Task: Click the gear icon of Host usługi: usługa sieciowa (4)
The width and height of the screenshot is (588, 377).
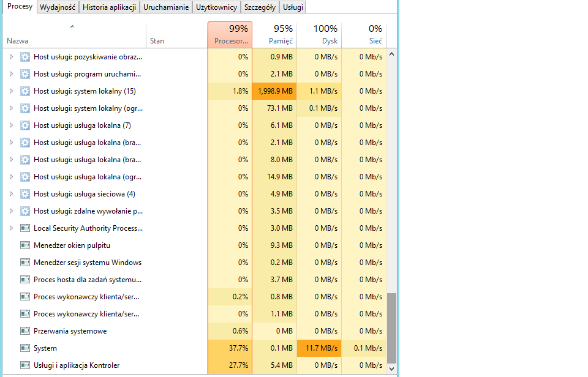Action: 24,194
